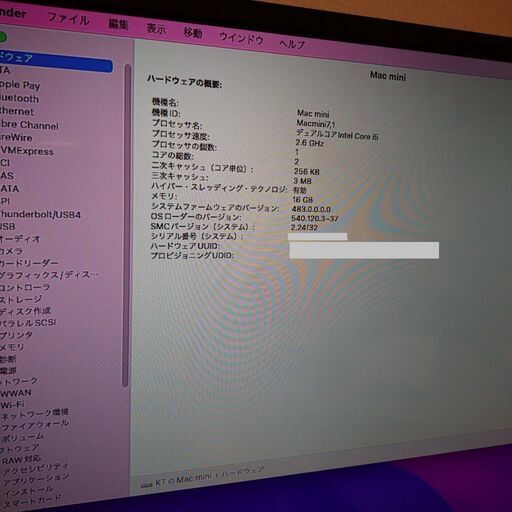The height and width of the screenshot is (512, 512).
Task: Open the 表示 menu
Action: (x=156, y=29)
